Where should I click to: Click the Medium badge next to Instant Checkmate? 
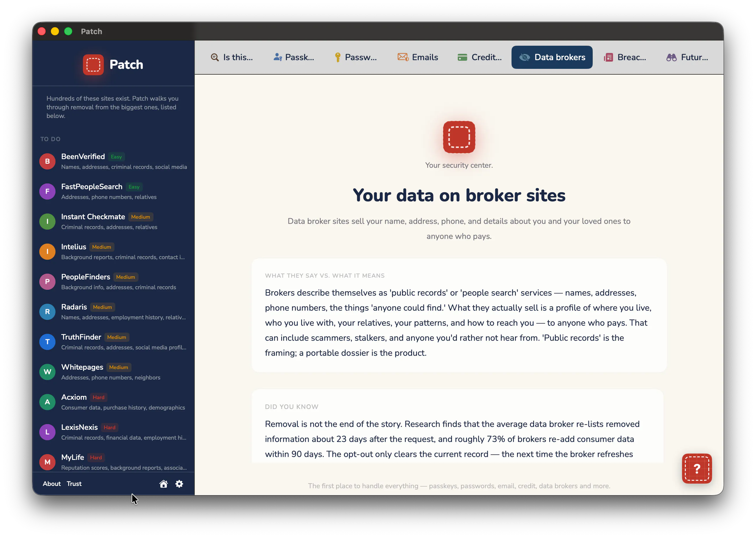140,217
